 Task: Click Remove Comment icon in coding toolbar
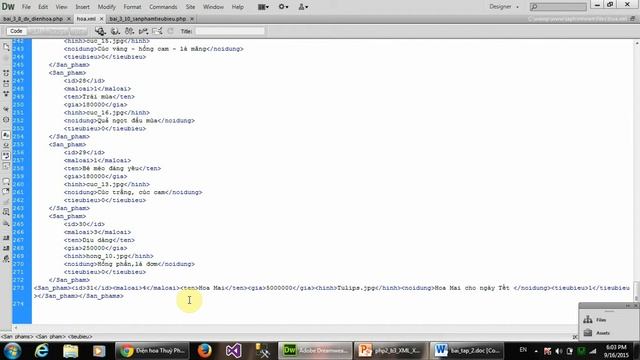(x=6, y=191)
